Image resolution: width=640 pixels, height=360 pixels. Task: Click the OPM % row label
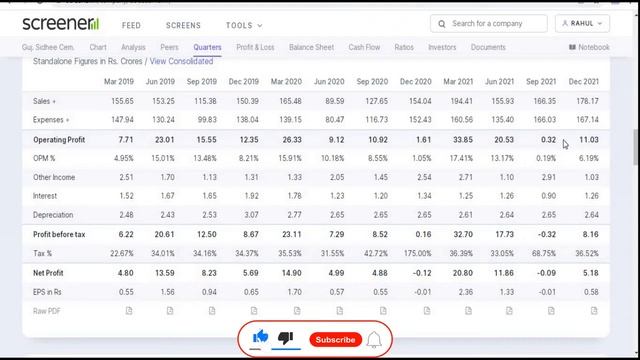pyautogui.click(x=44, y=158)
